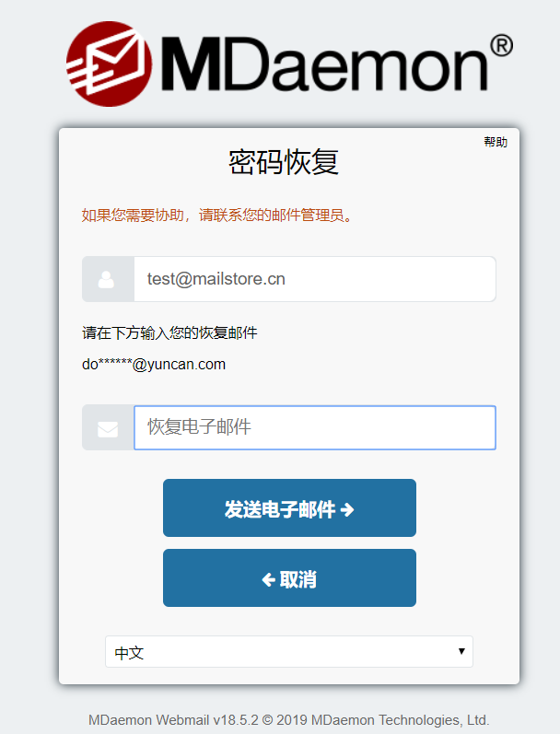Click the MDaemon wordmark text
Image resolution: width=560 pixels, height=734 pixels.
324,64
